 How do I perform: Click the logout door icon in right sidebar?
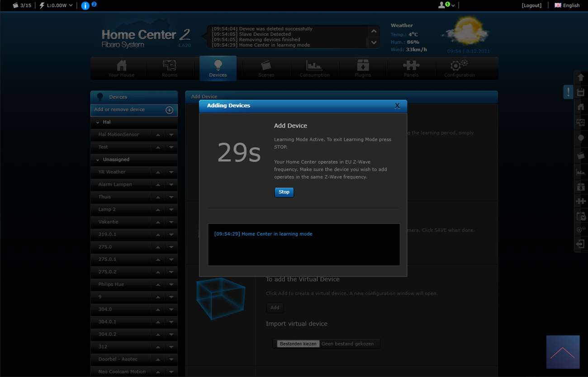(581, 244)
